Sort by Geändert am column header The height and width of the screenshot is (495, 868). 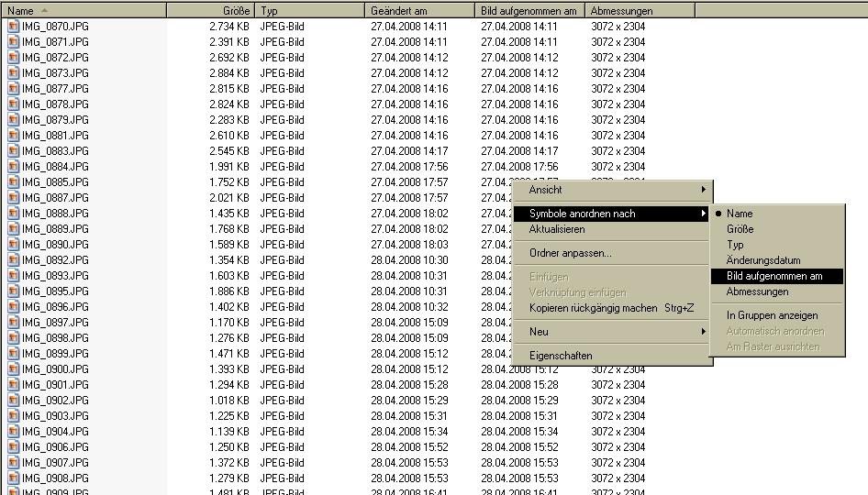419,11
